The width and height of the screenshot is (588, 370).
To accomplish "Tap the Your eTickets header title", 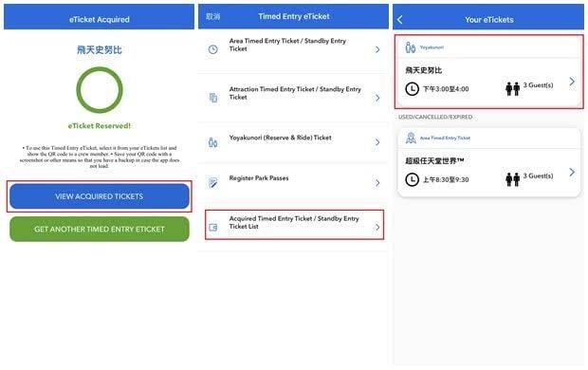I will click(x=489, y=20).
